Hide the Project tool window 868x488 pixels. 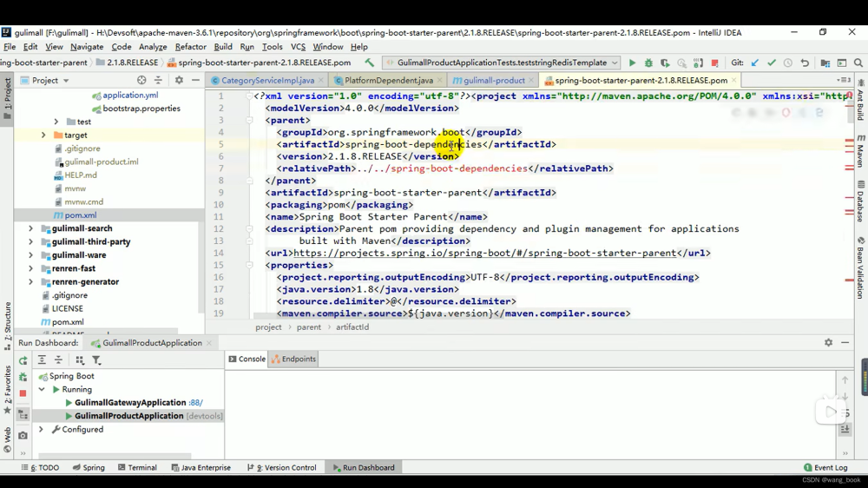[x=195, y=80]
